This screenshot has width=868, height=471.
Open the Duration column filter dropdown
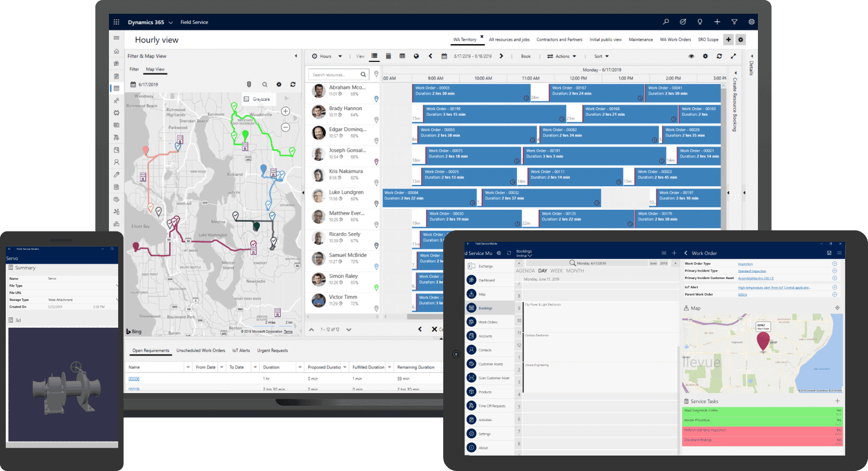[299, 367]
